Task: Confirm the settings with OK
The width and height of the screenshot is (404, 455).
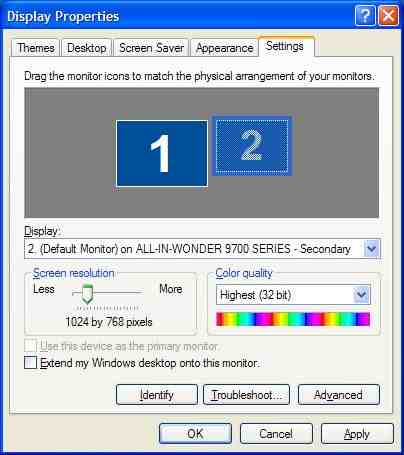Action: click(x=195, y=434)
